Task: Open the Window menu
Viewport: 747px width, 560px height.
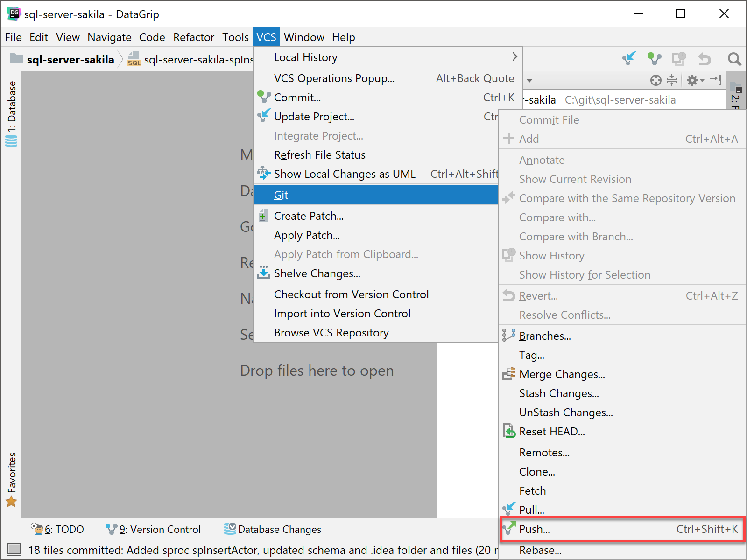Action: 304,37
